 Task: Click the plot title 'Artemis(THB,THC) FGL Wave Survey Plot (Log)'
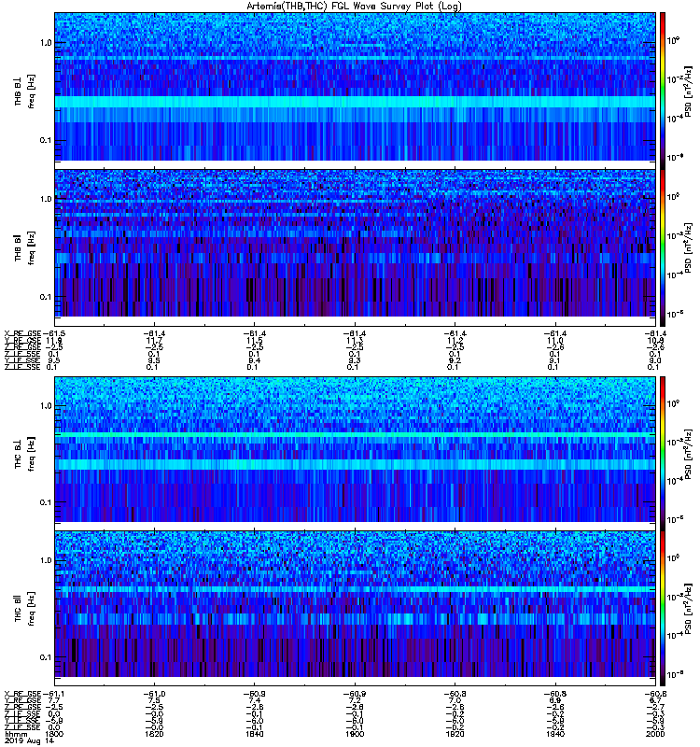[354, 7]
